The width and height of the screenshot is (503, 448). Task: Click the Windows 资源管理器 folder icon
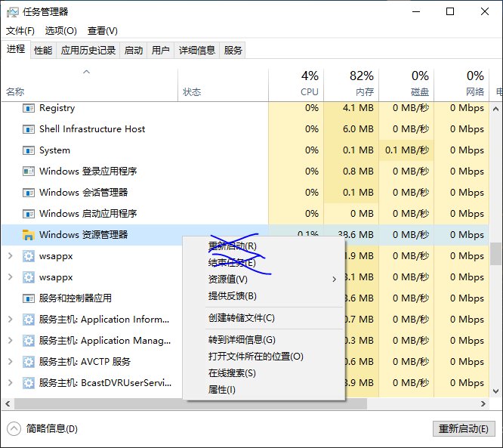29,235
